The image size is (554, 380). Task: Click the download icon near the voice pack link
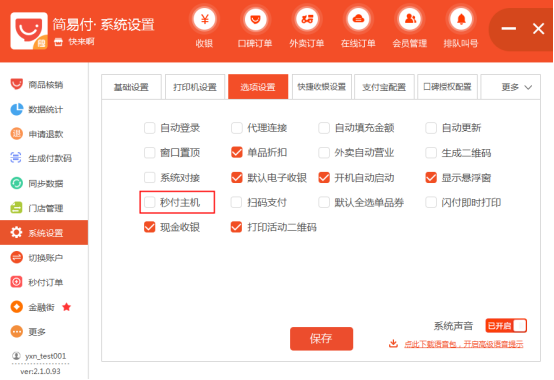[393, 343]
